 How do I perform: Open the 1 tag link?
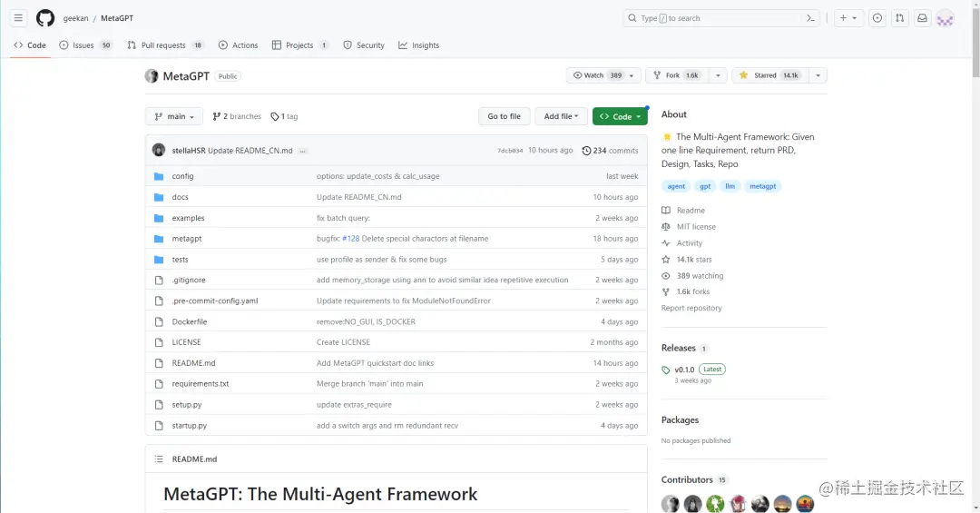[284, 116]
